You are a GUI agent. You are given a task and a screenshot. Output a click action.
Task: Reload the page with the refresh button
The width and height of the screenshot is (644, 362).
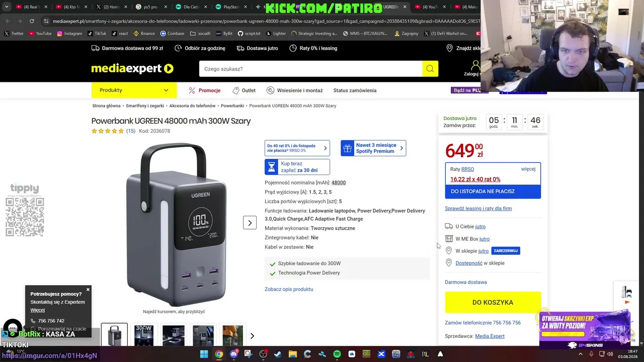click(x=32, y=21)
